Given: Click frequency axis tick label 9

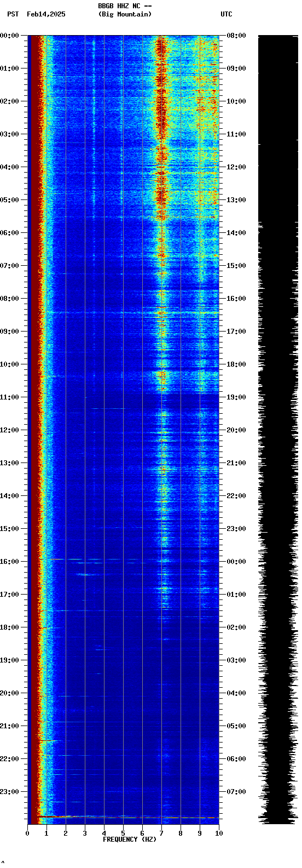Looking at the screenshot, I should point(200,833).
